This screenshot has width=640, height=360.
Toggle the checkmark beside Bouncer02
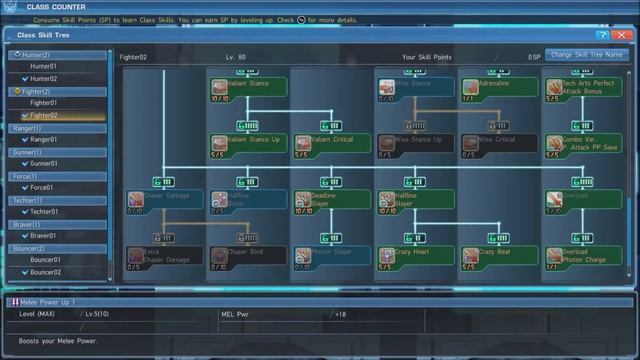[x=25, y=272]
